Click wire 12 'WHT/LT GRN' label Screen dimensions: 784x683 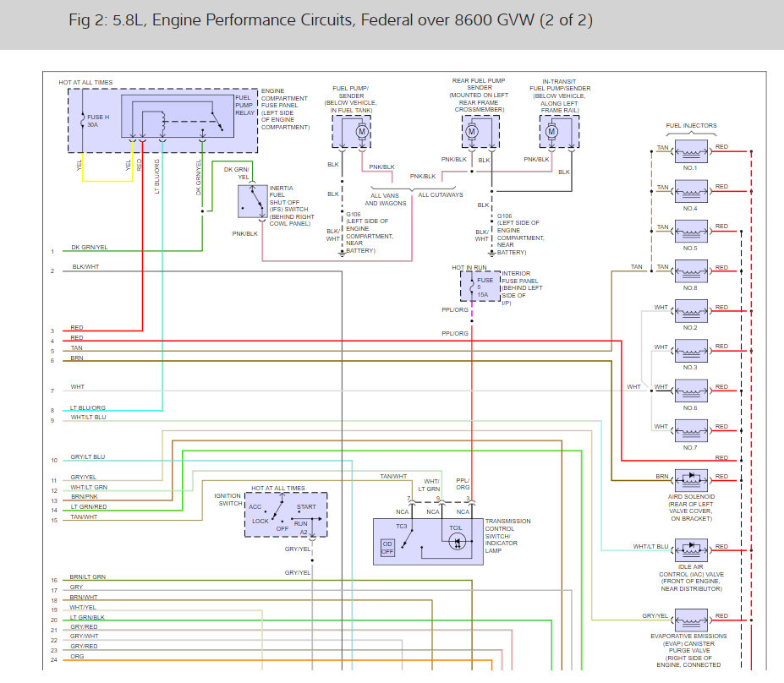89,487
